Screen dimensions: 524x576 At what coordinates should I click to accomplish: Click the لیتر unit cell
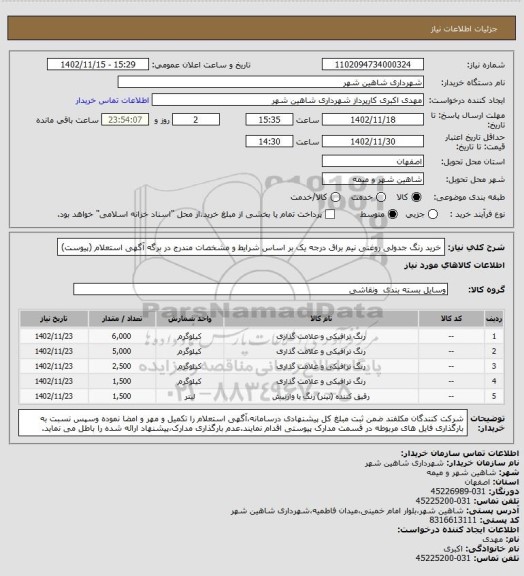190,396
